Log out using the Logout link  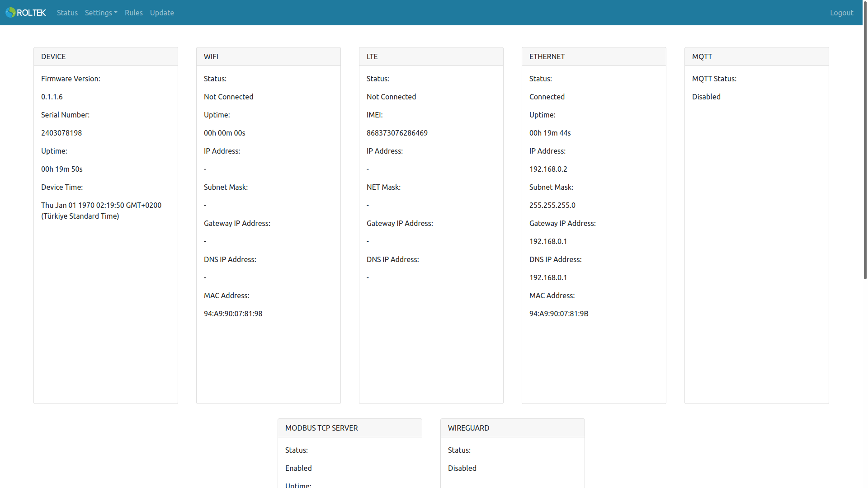(x=842, y=13)
